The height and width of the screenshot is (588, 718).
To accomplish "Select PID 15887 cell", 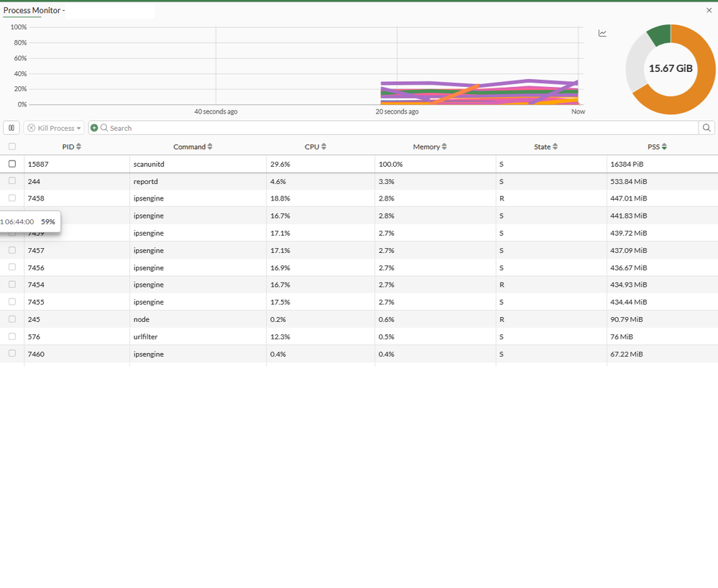I will (x=76, y=164).
